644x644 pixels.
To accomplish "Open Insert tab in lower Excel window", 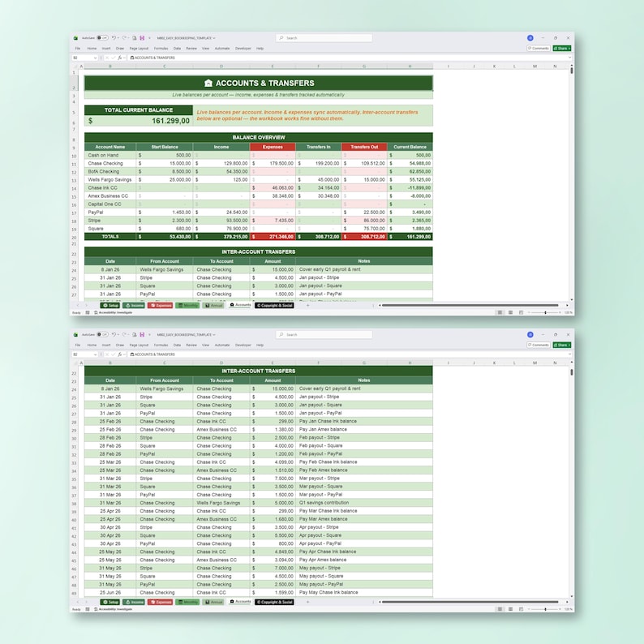I will click(106, 345).
